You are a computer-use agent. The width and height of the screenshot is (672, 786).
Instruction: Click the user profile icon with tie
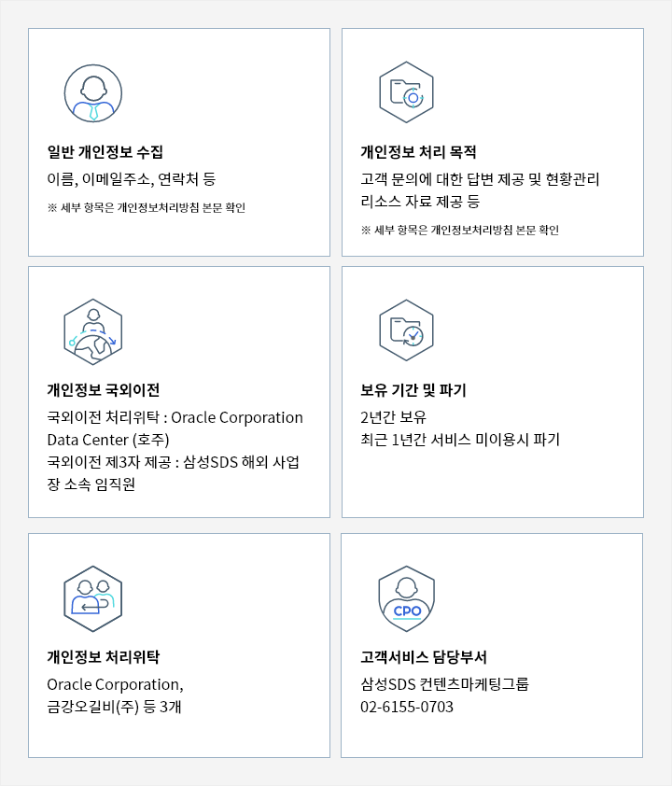click(x=93, y=93)
